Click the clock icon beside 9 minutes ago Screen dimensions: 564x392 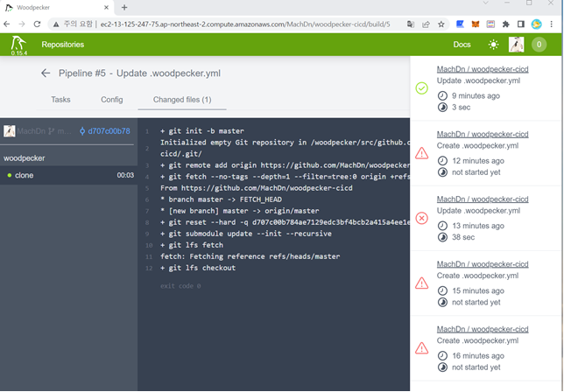pos(442,96)
